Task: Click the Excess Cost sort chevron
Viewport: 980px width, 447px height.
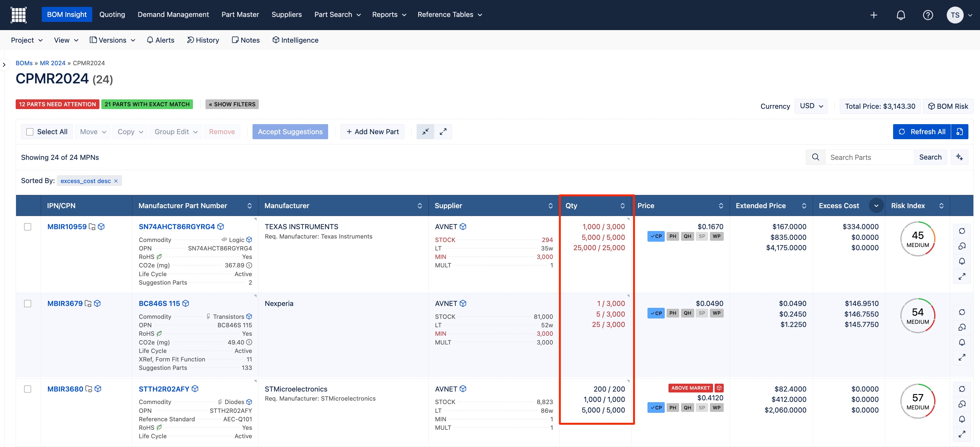Action: click(x=876, y=206)
